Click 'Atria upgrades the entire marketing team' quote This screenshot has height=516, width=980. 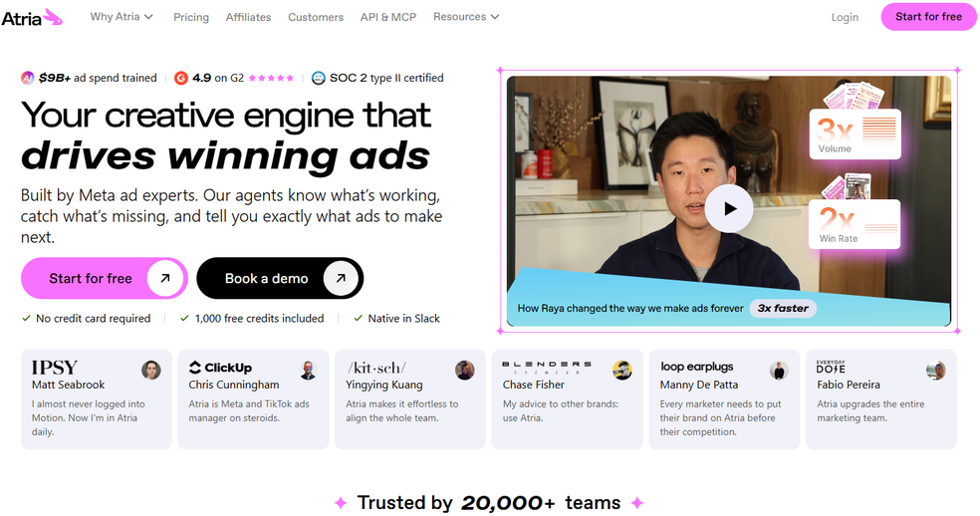[870, 411]
